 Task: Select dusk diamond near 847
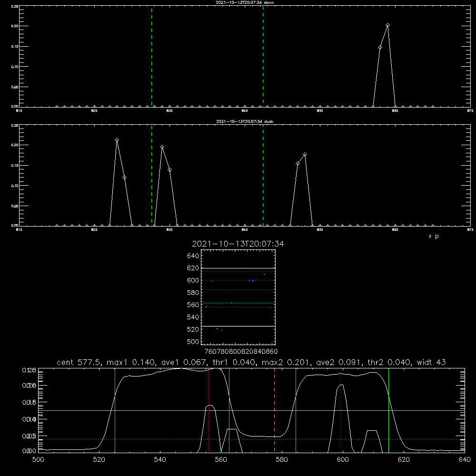point(297,164)
